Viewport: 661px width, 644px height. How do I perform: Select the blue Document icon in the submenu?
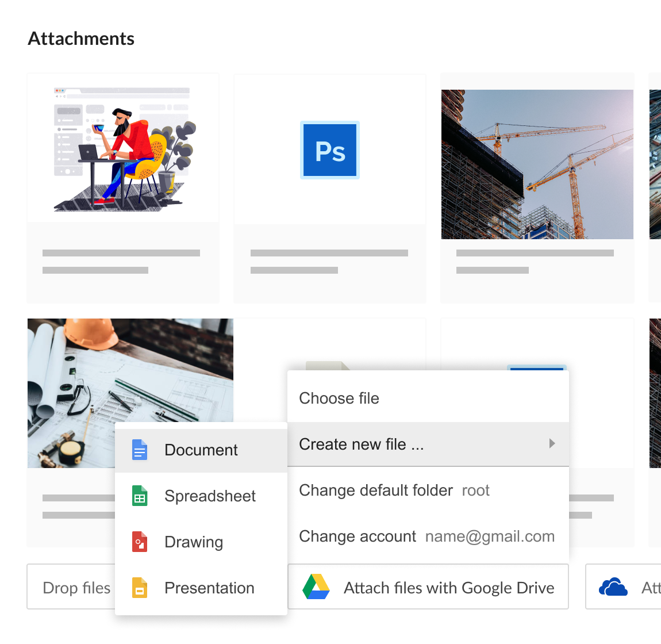139,450
